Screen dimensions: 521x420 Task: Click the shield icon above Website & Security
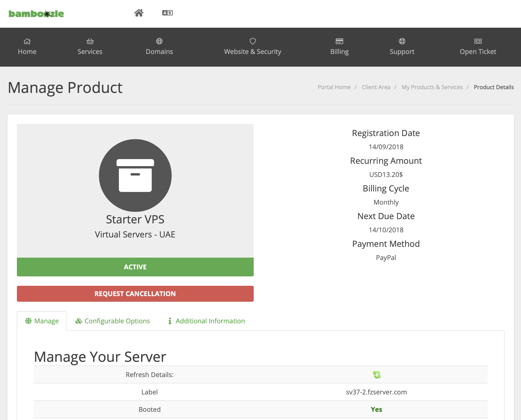point(253,41)
